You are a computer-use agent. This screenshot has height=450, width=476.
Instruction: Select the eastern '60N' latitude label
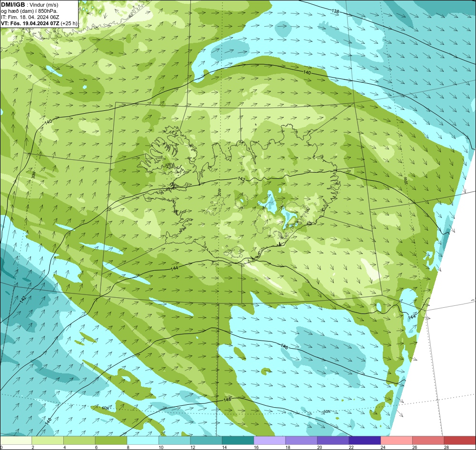pyautogui.click(x=327, y=412)
